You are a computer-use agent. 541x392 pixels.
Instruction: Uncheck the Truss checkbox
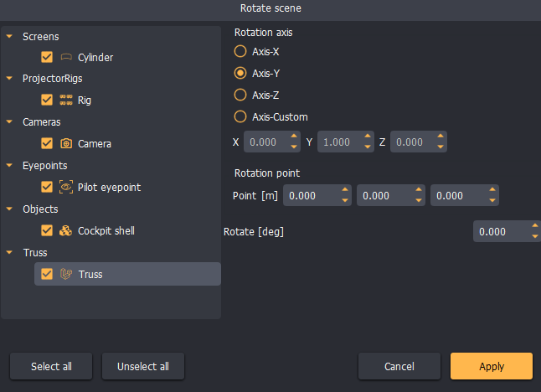pos(47,274)
